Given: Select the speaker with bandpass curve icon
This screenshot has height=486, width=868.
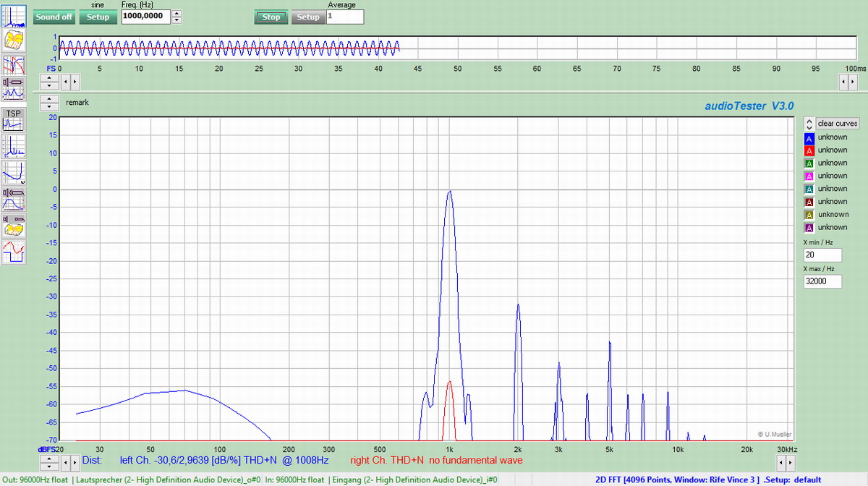Looking at the screenshot, I should (13, 200).
